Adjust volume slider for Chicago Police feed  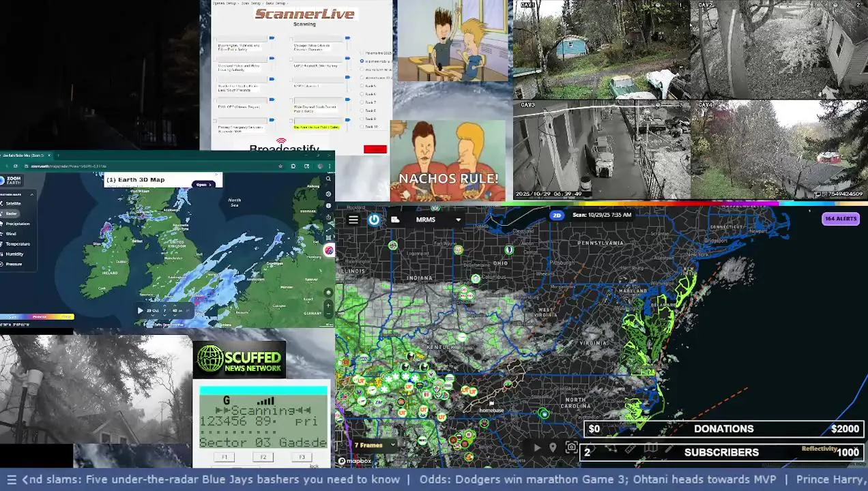[x=347, y=38]
